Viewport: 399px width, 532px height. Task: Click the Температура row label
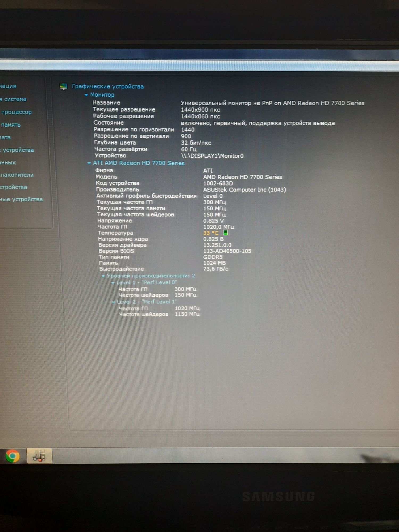[115, 233]
